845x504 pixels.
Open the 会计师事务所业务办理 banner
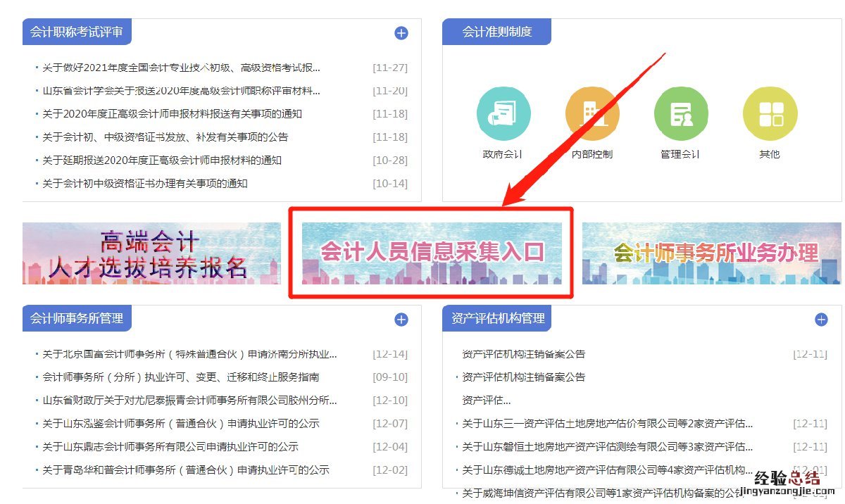(x=712, y=253)
